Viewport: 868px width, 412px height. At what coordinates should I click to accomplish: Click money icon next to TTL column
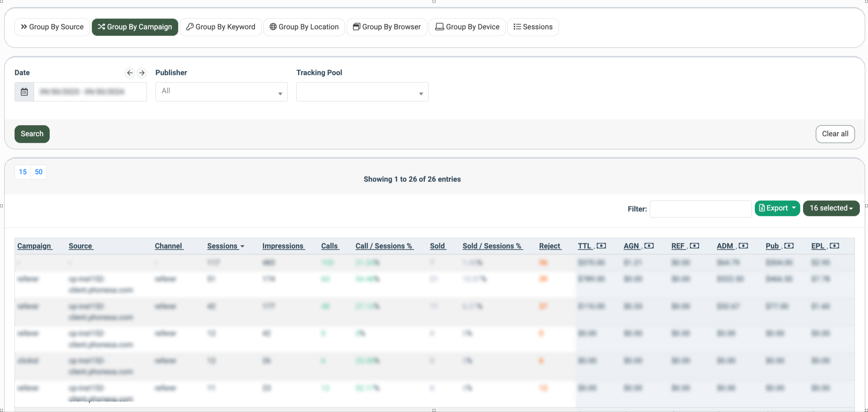tap(601, 246)
